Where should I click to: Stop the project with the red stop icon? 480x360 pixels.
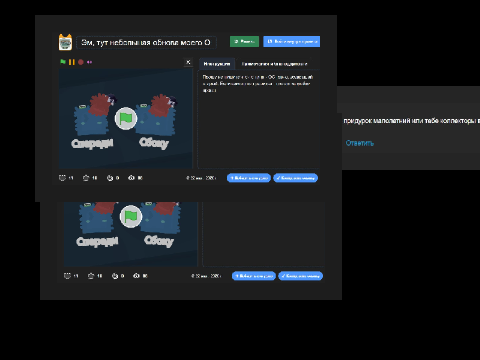(81, 62)
